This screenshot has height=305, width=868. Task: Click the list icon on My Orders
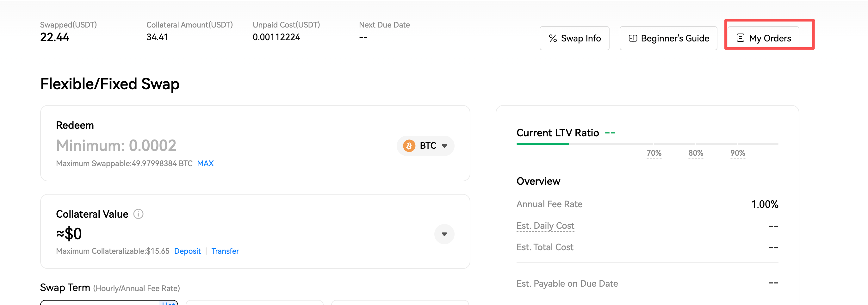point(740,38)
